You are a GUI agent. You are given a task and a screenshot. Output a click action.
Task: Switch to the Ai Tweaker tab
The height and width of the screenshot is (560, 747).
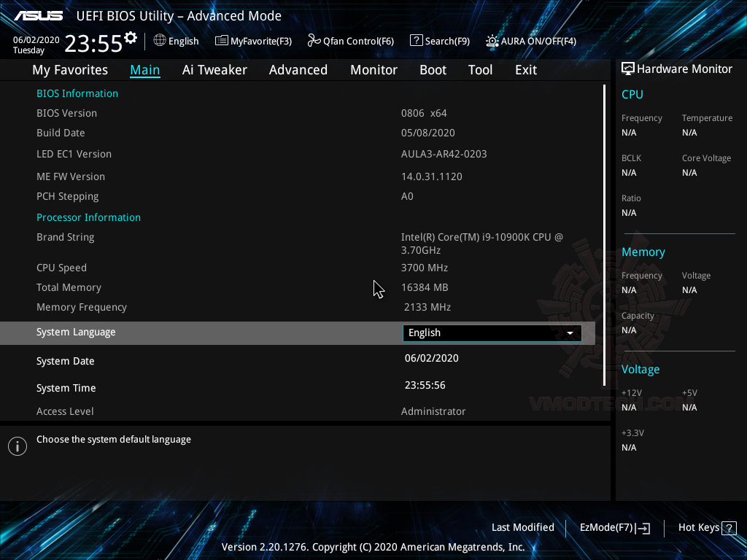pos(214,69)
